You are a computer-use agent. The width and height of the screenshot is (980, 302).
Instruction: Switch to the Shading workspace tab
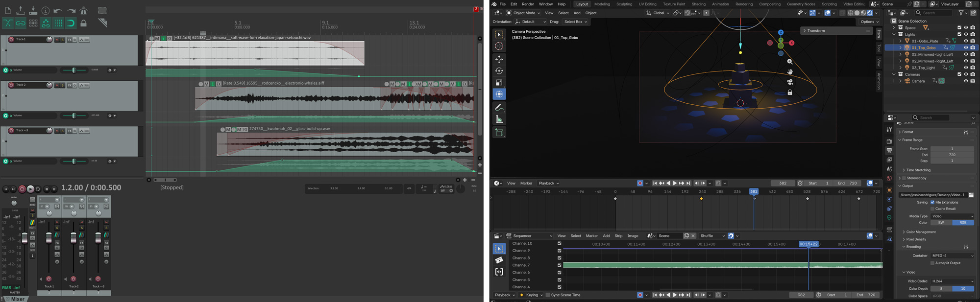pos(698,4)
